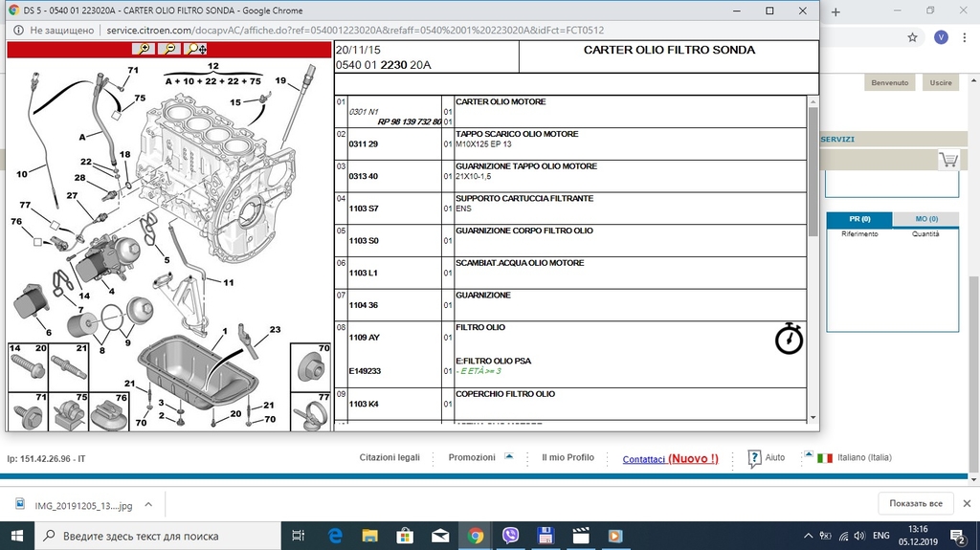
Task: Open the Promozioni link
Action: 472,457
